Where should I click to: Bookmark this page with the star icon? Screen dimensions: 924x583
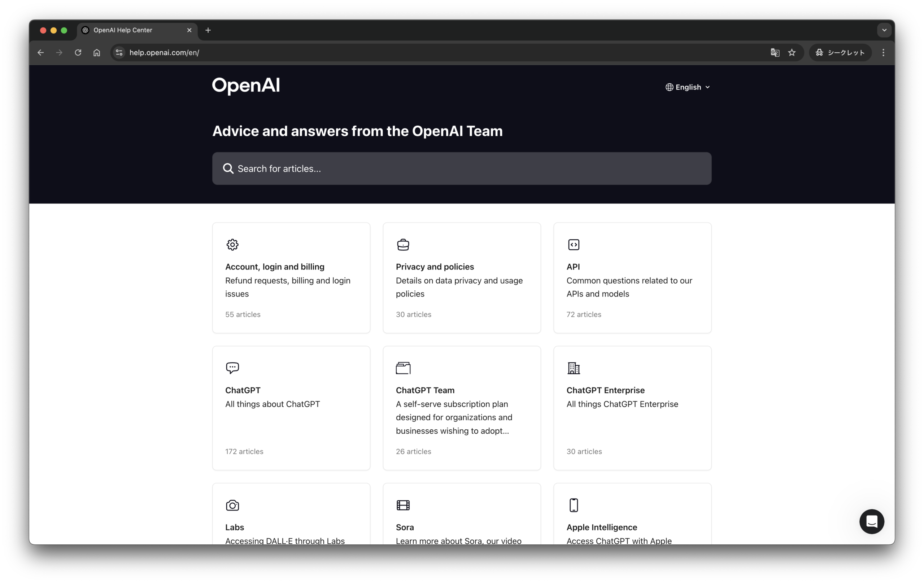tap(792, 53)
